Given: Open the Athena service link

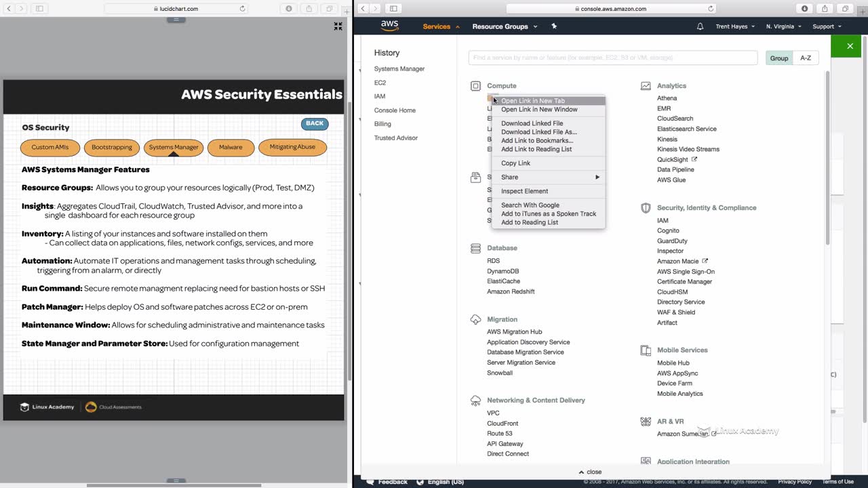Looking at the screenshot, I should [x=667, y=98].
